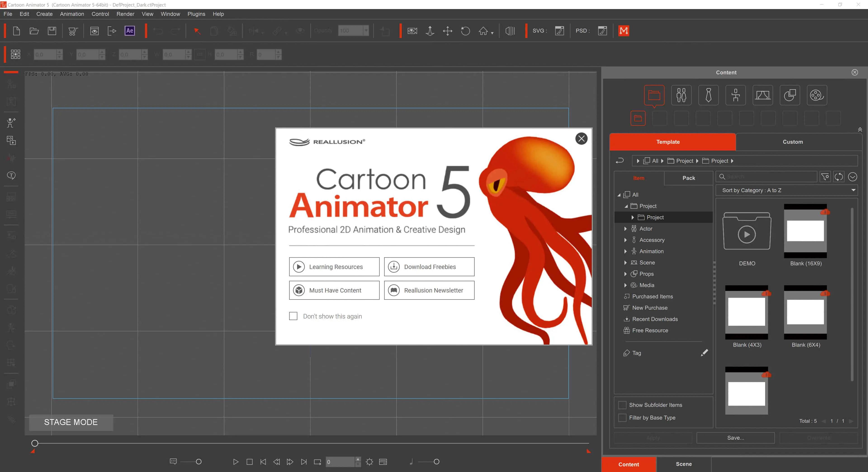
Task: Click the Download Freebies button
Action: click(x=429, y=267)
